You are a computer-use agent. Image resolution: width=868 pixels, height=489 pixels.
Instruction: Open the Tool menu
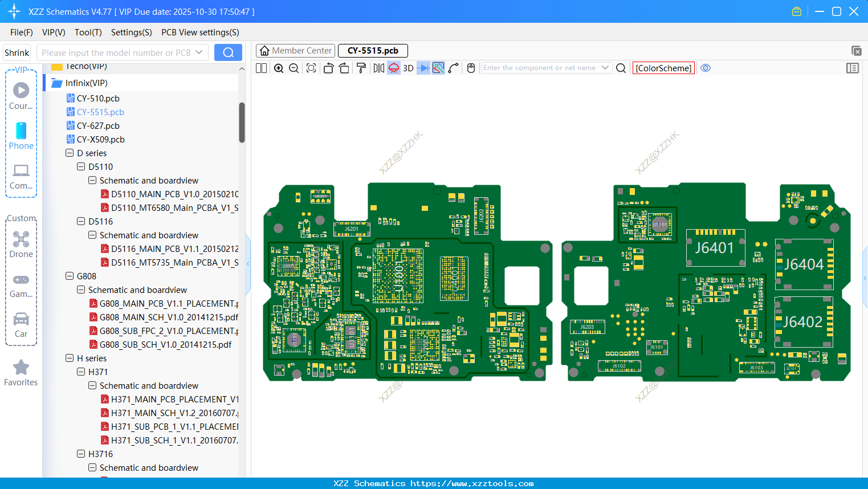(x=88, y=32)
